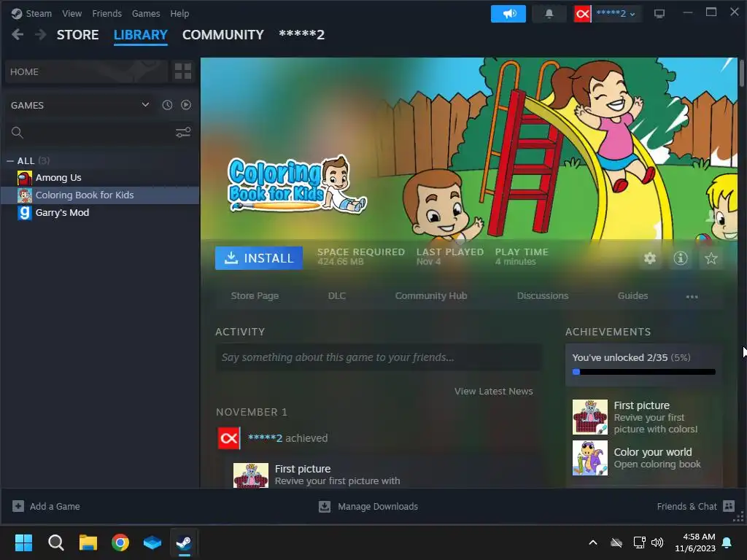Expand the *****2 account dropdown
This screenshot has height=560, width=747.
pos(616,14)
